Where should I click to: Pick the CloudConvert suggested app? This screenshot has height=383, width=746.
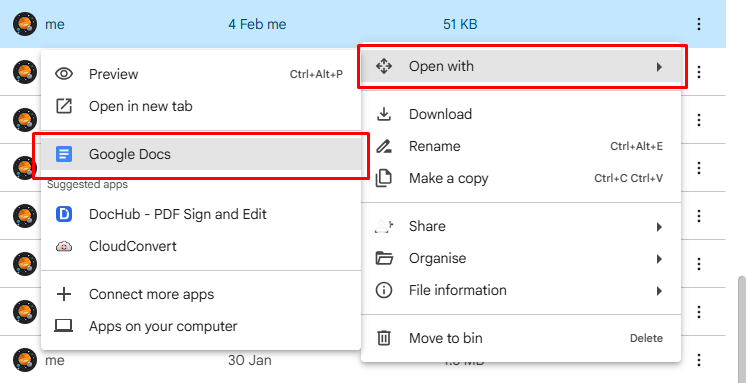201,246
